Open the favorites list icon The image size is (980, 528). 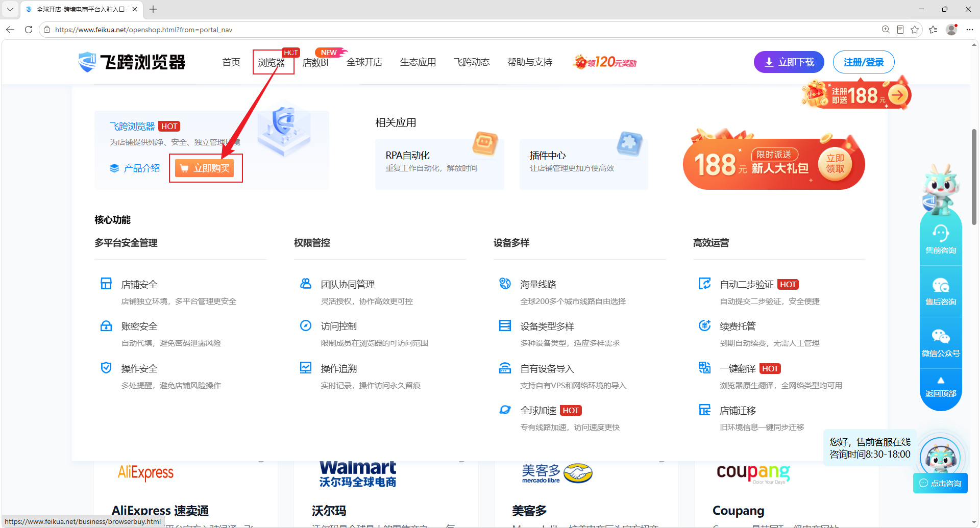[x=934, y=30]
